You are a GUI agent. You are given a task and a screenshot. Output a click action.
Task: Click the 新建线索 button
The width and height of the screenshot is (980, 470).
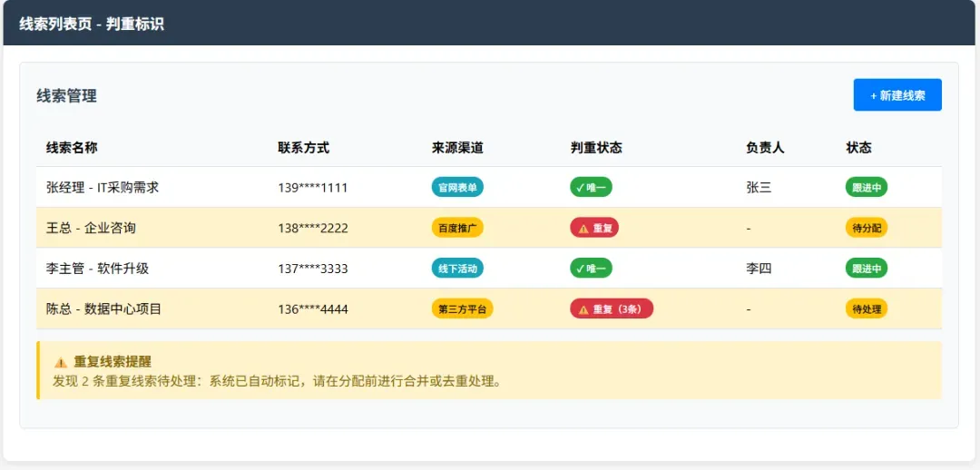coord(897,95)
